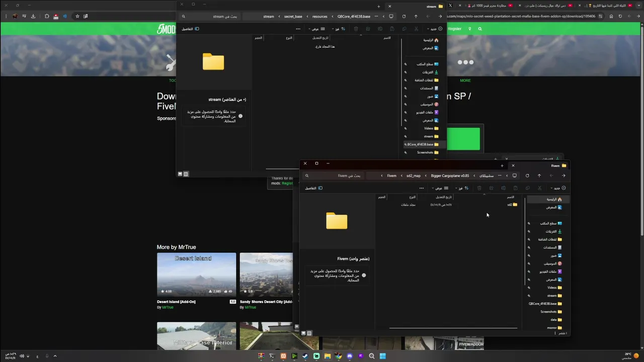
Task: Add new tab in Fivem Explorer window
Action: pos(502,165)
